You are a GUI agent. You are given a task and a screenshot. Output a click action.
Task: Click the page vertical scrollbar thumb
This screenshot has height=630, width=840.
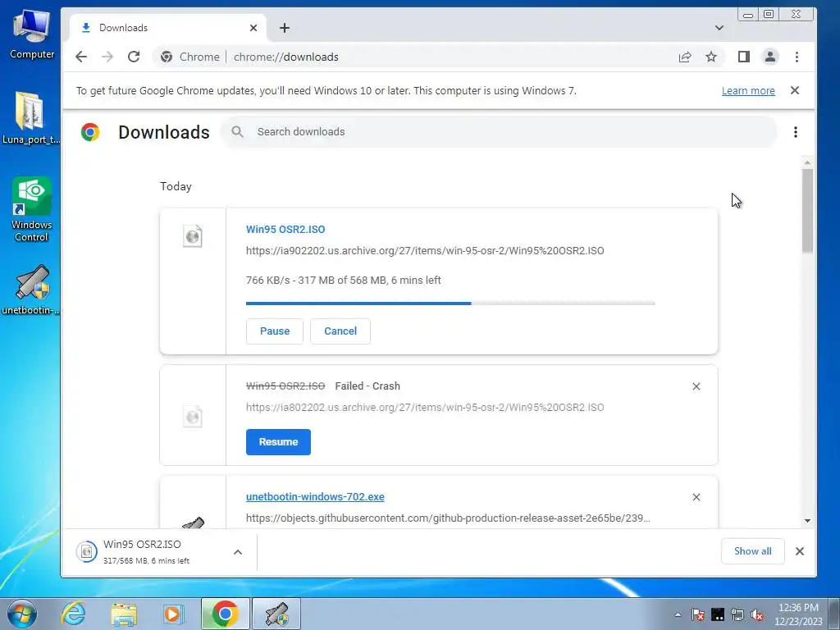click(x=807, y=211)
